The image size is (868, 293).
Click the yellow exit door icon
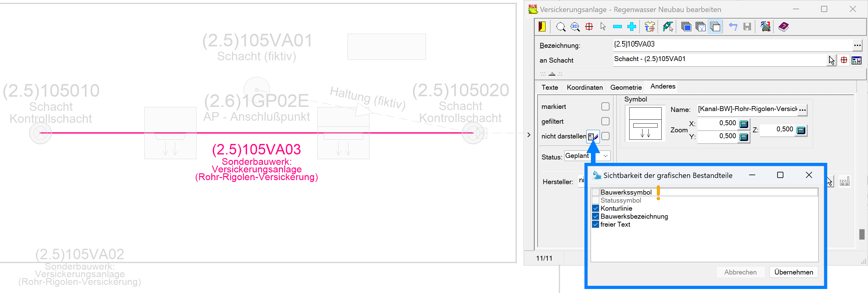(542, 27)
